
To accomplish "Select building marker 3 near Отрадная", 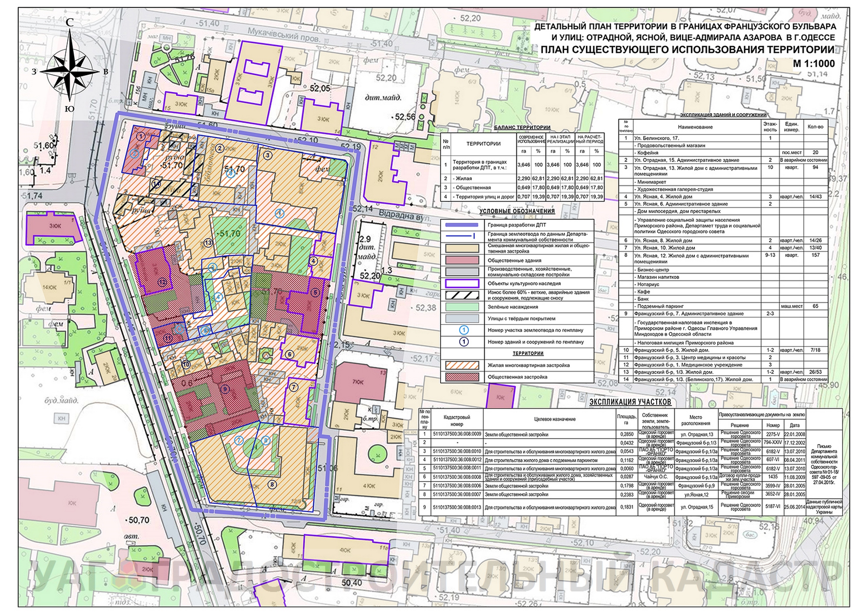I will point(268,155).
